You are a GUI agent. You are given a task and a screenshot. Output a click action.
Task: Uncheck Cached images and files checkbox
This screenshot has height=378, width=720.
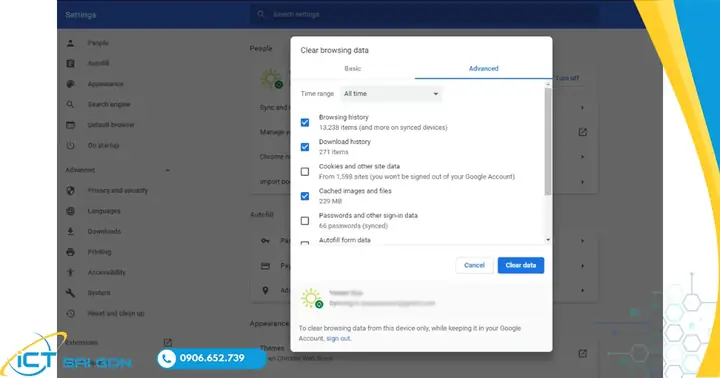(305, 196)
